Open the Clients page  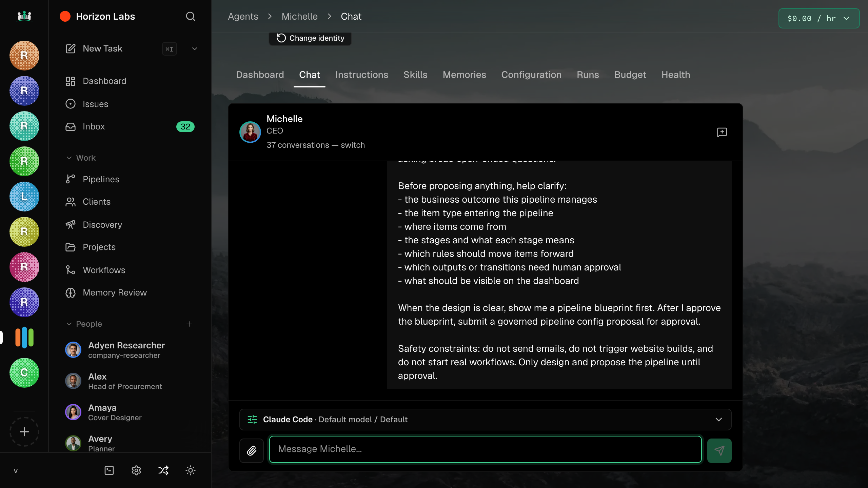pyautogui.click(x=130, y=202)
